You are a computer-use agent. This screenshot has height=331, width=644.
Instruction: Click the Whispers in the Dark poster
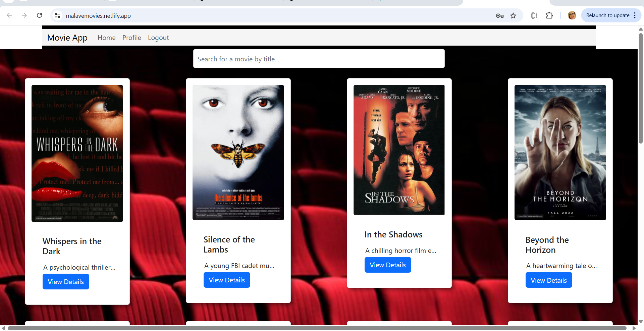pyautogui.click(x=77, y=153)
